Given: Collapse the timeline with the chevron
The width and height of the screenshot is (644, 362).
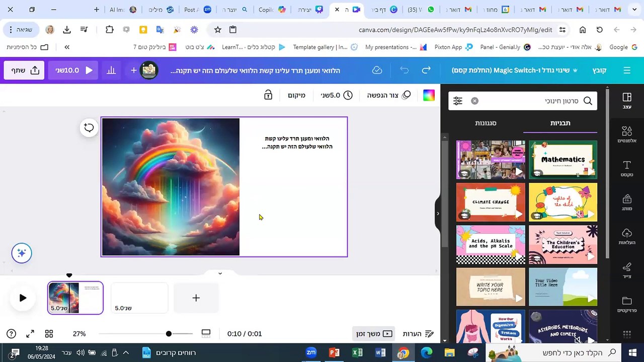Looking at the screenshot, I should [x=220, y=274].
